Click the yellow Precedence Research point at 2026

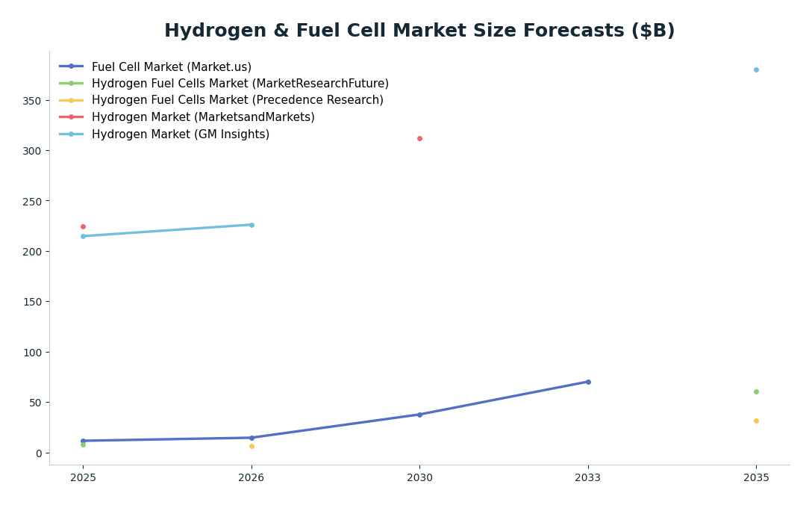pos(252,447)
